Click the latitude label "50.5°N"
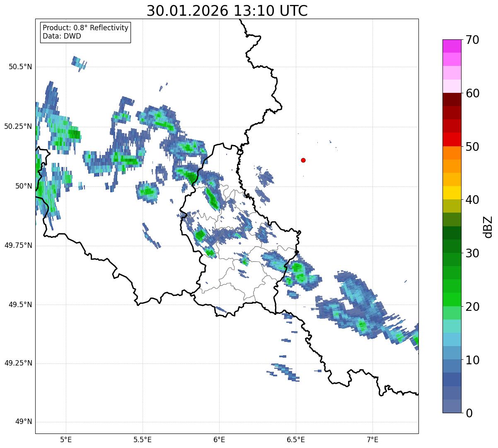The image size is (498, 448). click(20, 67)
